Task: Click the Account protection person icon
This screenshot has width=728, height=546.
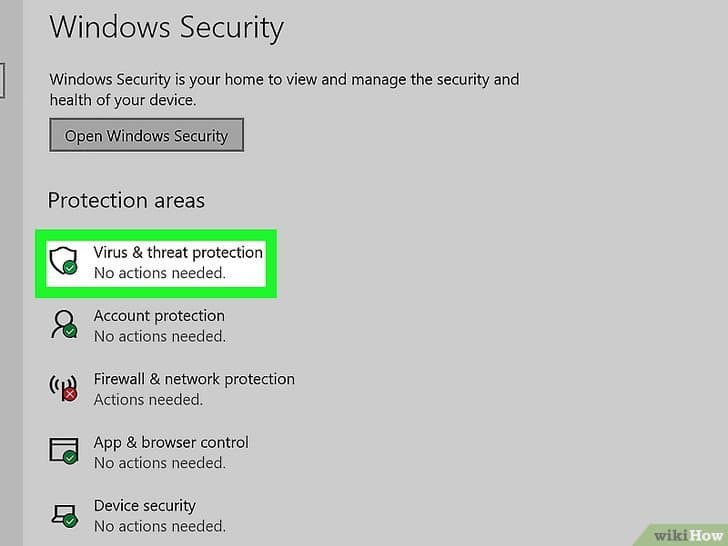Action: [64, 324]
